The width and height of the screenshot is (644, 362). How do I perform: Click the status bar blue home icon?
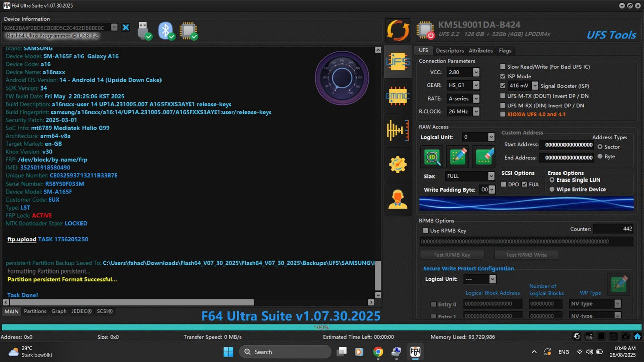pos(637,337)
